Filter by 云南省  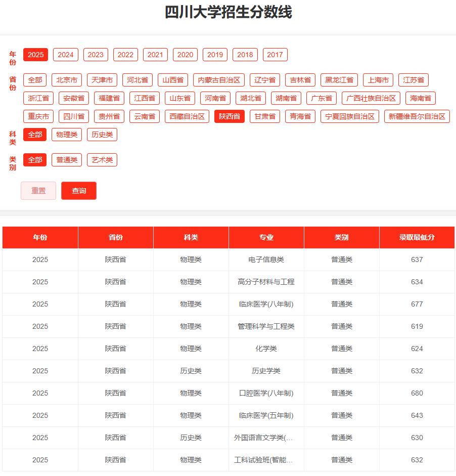(x=145, y=116)
